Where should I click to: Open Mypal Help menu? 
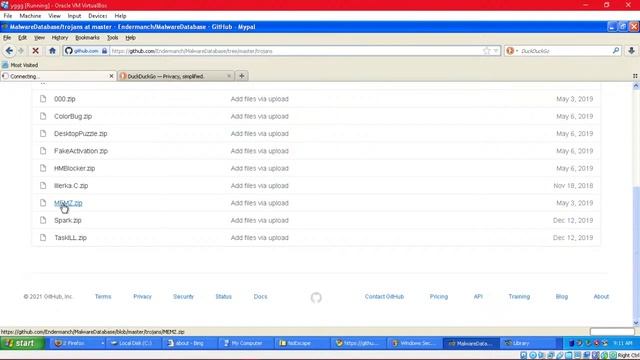pos(130,38)
